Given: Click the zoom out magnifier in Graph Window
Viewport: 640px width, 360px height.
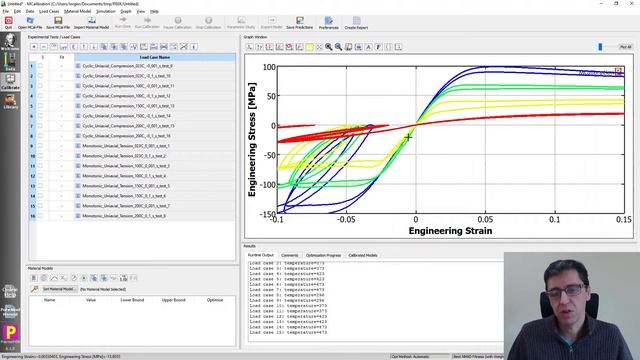Looking at the screenshot, I should point(338,47).
